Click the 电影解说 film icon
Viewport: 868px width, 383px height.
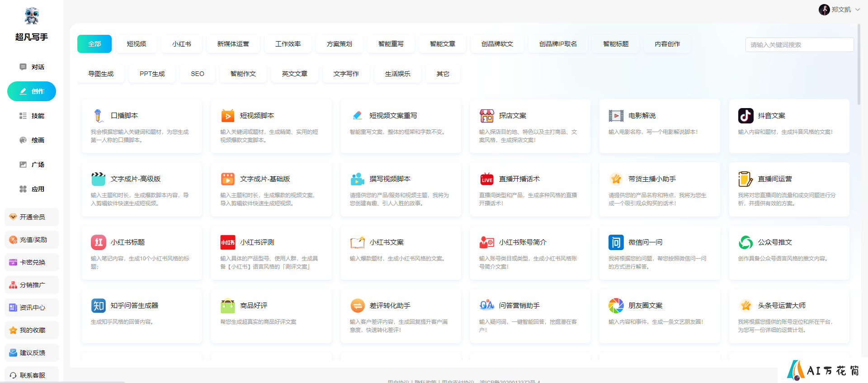coord(616,116)
